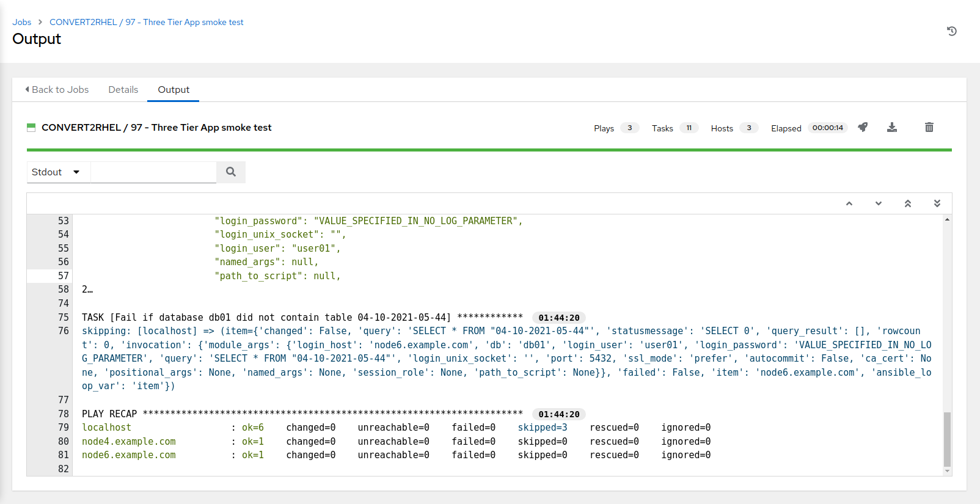Select the Output tab
Screen dimensions: 980x504
[x=174, y=89]
